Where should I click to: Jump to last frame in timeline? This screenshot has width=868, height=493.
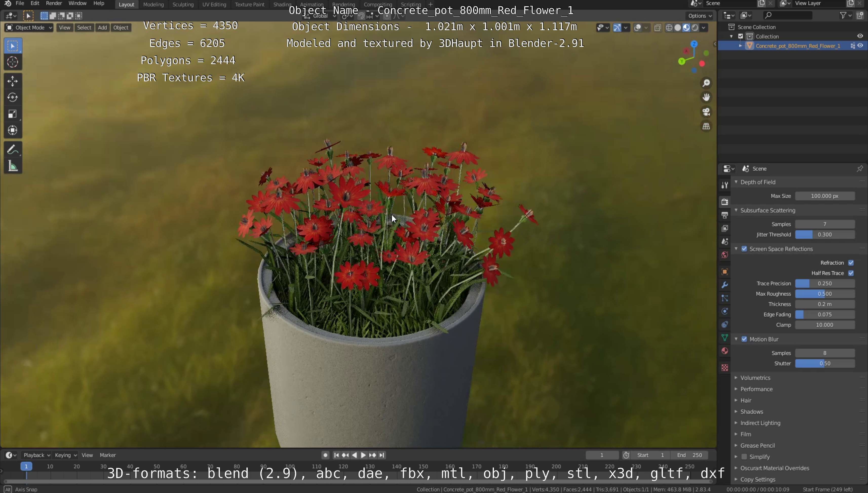382,455
